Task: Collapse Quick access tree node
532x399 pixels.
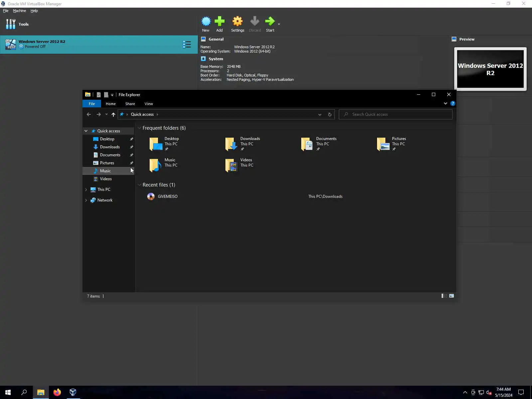Action: click(x=86, y=131)
